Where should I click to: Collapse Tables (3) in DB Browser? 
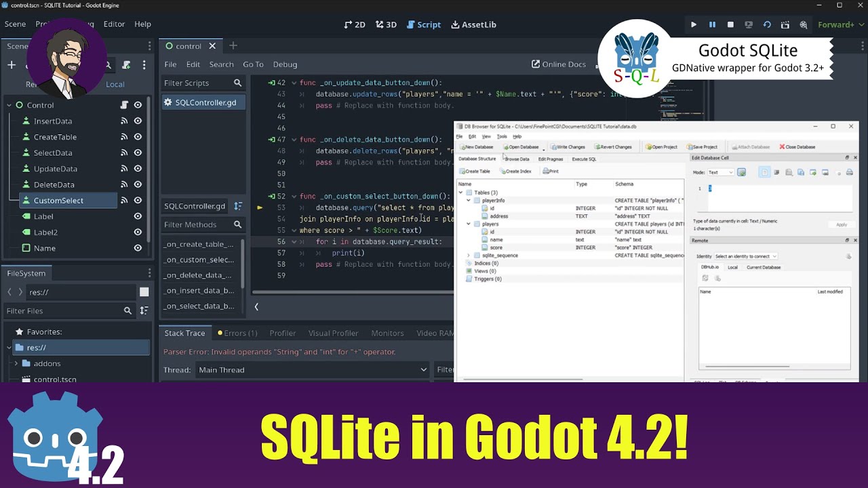(461, 192)
